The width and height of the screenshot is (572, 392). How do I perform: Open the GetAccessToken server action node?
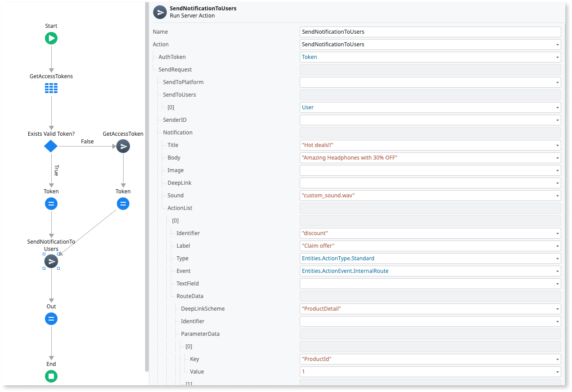(123, 146)
